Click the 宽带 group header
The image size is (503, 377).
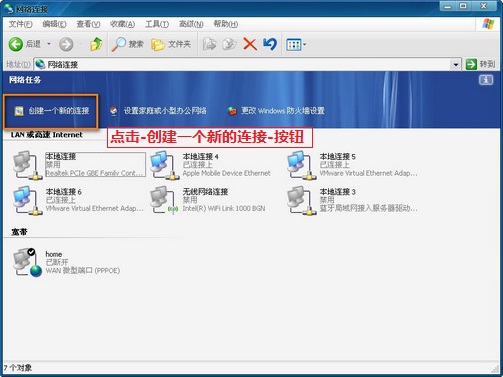(19, 232)
